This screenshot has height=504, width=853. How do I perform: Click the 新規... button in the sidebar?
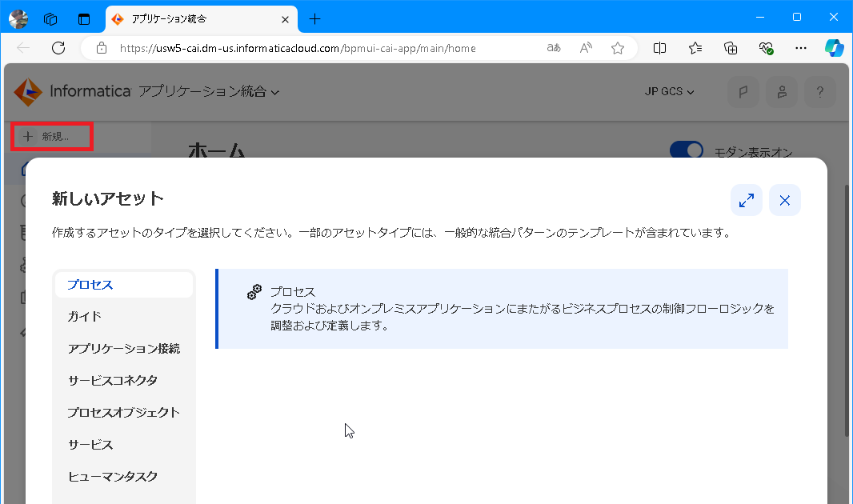(52, 137)
